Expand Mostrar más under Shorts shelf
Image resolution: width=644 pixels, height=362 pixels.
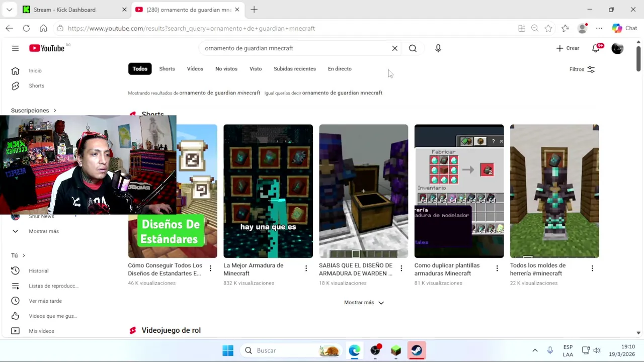point(364,303)
